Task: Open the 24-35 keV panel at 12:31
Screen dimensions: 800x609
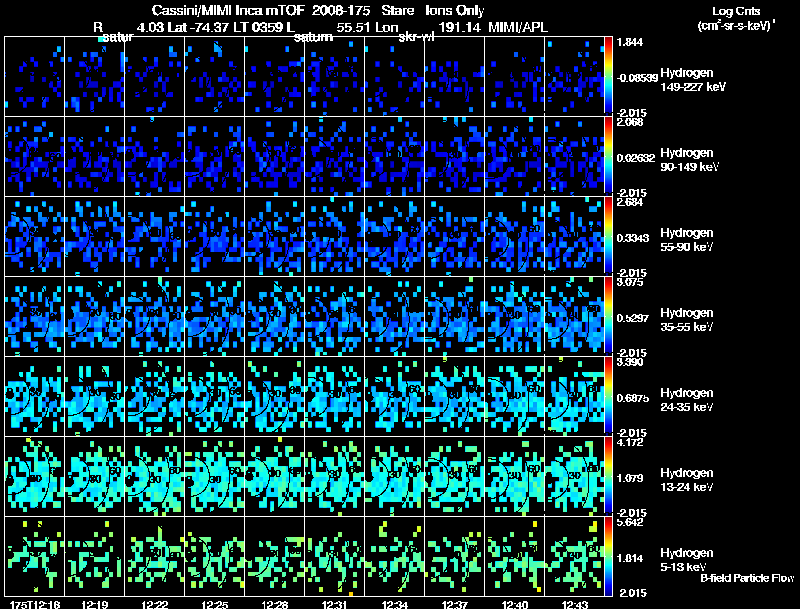Action: click(335, 397)
